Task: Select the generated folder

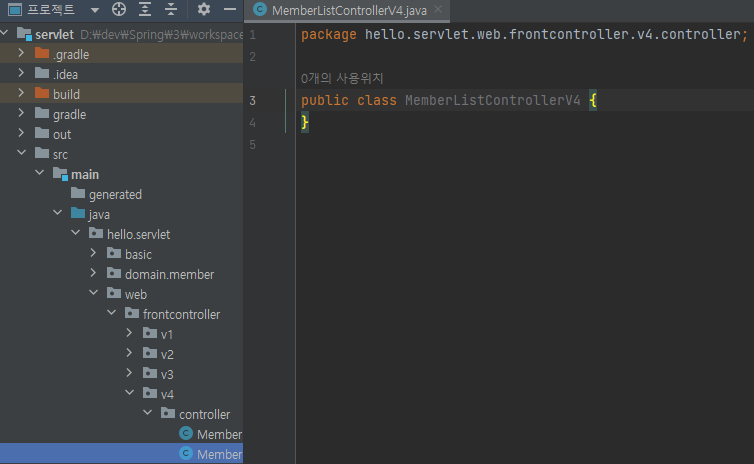Action: coord(121,194)
